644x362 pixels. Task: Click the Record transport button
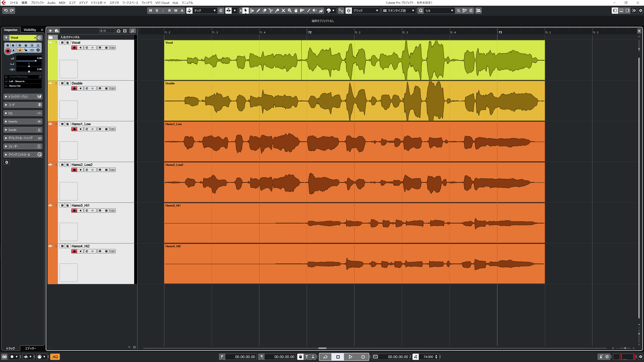pos(363,357)
